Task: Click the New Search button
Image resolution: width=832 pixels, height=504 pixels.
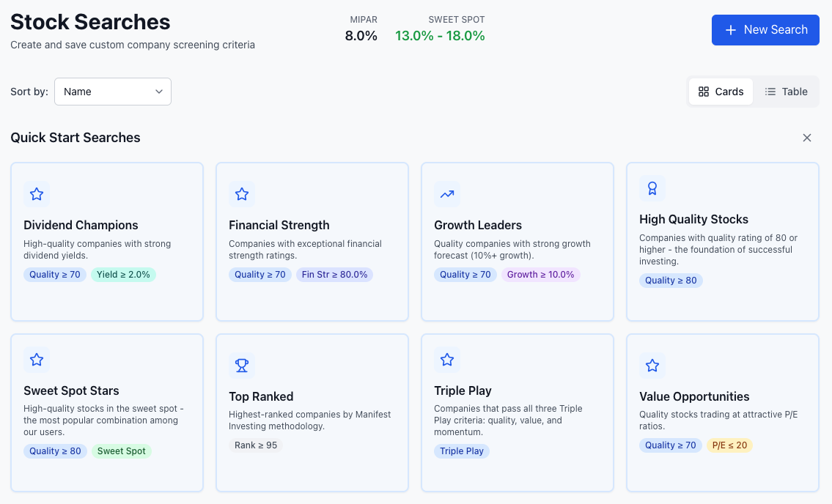Action: [x=765, y=30]
